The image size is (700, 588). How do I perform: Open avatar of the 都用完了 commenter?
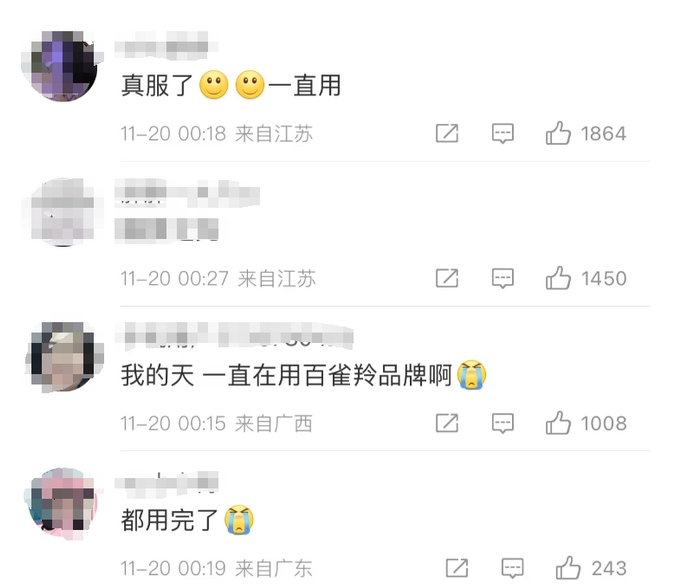[62, 503]
